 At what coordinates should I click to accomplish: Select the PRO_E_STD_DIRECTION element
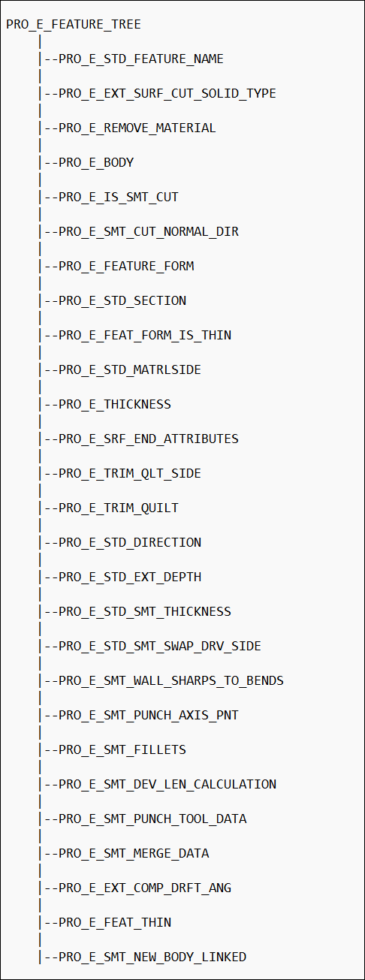point(130,543)
